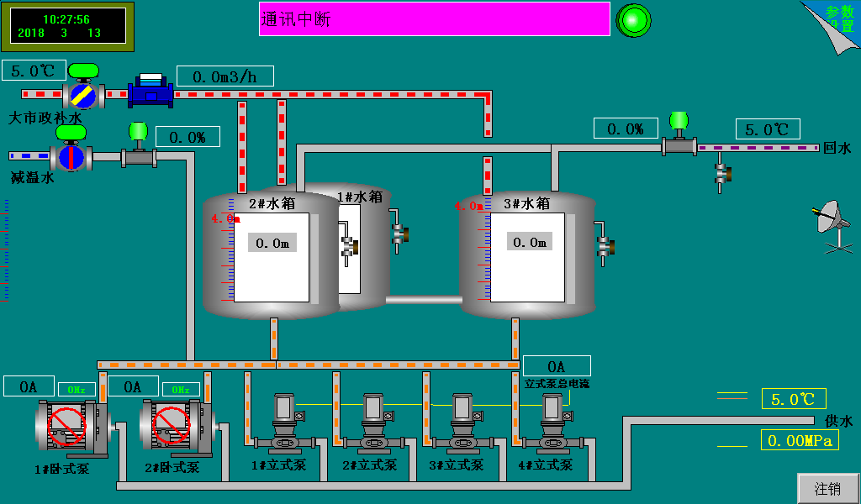Open the 参数设置 page corner
This screenshot has height=504, width=861.
[x=834, y=24]
